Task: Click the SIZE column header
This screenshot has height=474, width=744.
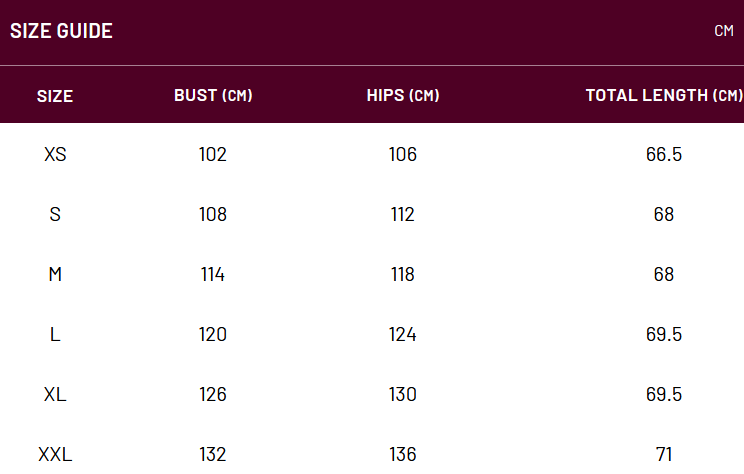Action: point(55,96)
